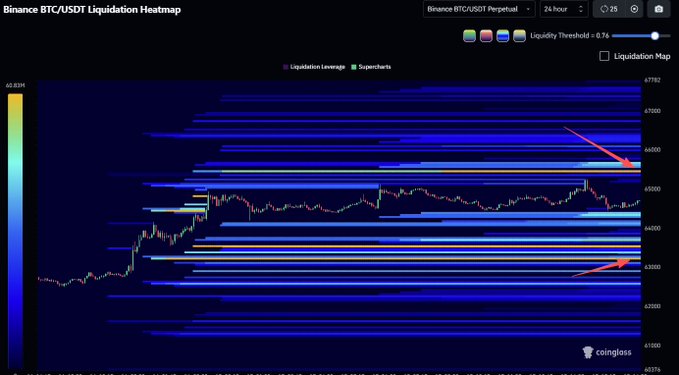Screen dimensions: 679x375
Task: Click the 'Liquidity Threshold = 0.76' label
Action: click(569, 36)
